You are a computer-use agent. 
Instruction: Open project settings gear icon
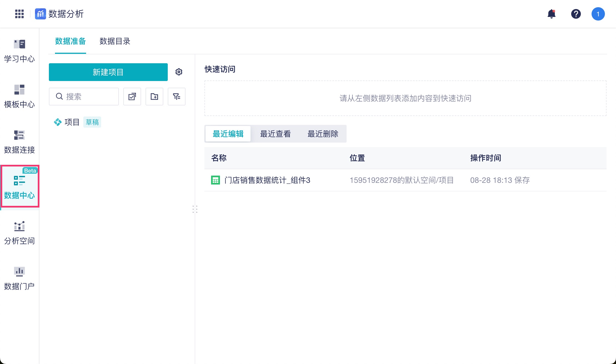179,72
